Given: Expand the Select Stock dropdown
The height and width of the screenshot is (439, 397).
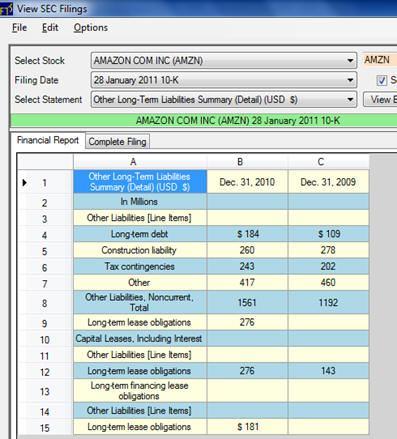Looking at the screenshot, I should 350,61.
